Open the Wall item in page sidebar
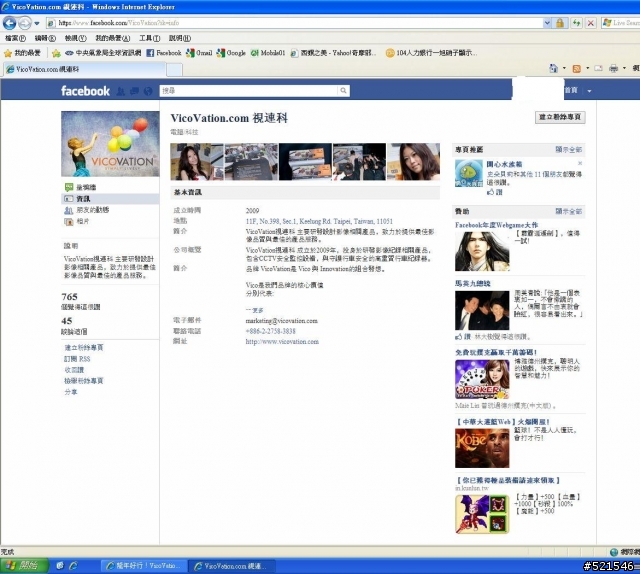Screen dimensions: 640x574 pyautogui.click(x=87, y=187)
